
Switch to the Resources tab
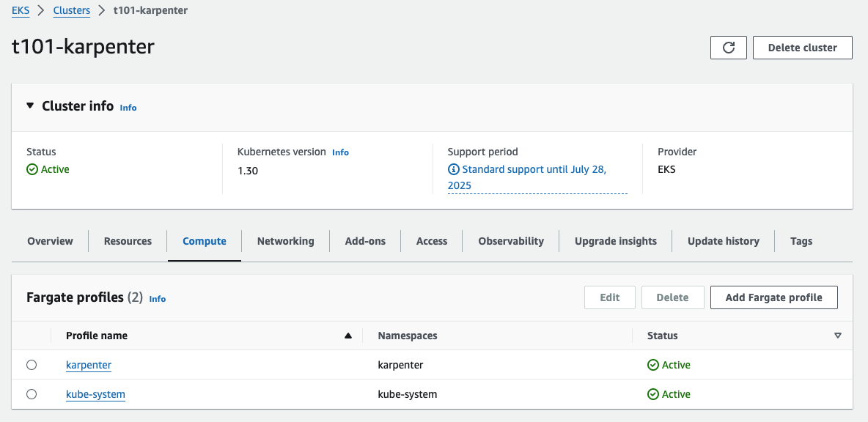128,241
